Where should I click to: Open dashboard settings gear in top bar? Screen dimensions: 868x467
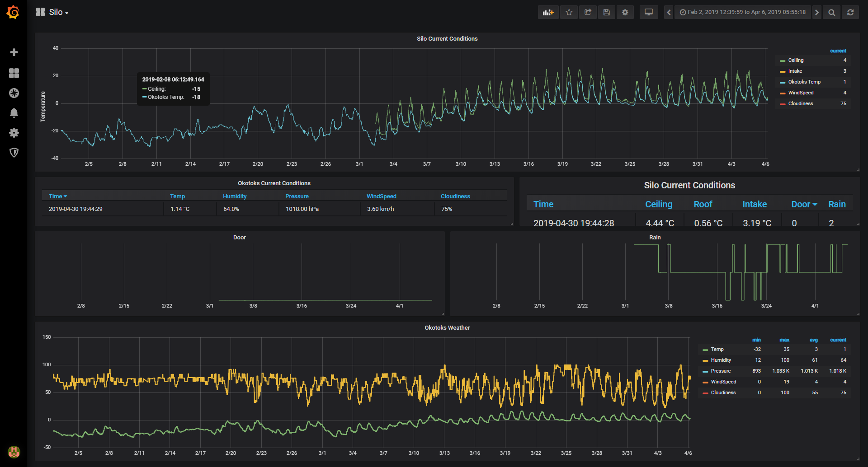coord(625,12)
